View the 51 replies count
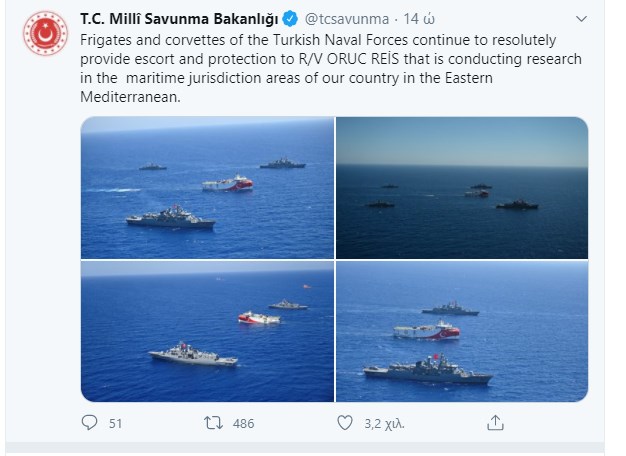 [x=115, y=423]
